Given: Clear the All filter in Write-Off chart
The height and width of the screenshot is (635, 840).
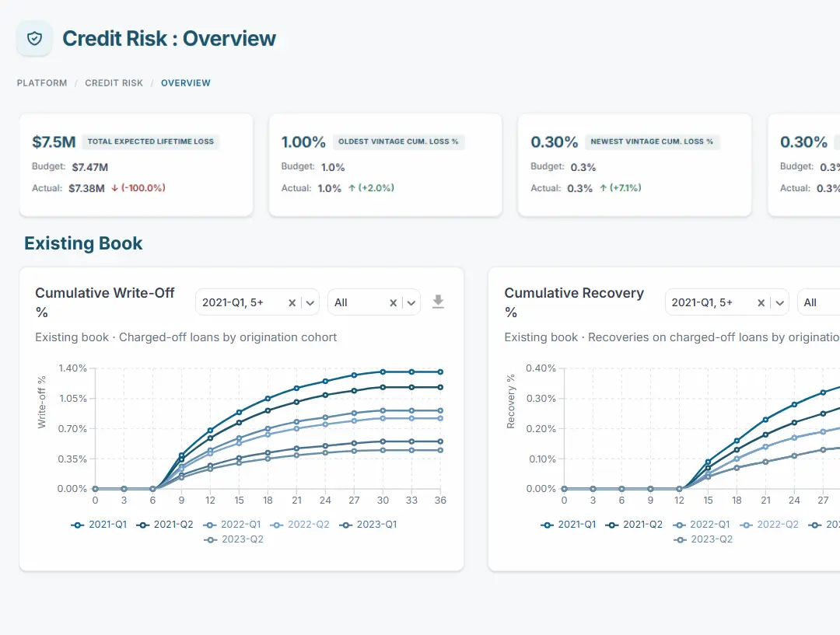Looking at the screenshot, I should click(x=394, y=303).
